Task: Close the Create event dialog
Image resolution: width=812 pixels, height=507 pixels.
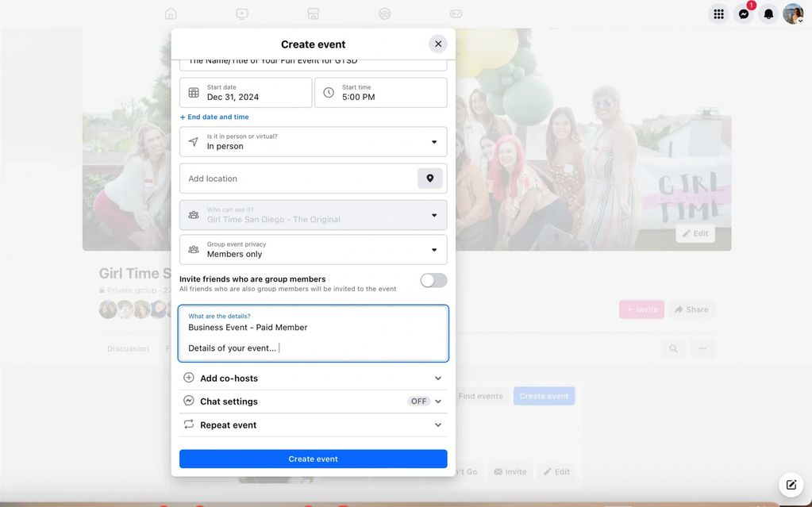Action: [438, 44]
